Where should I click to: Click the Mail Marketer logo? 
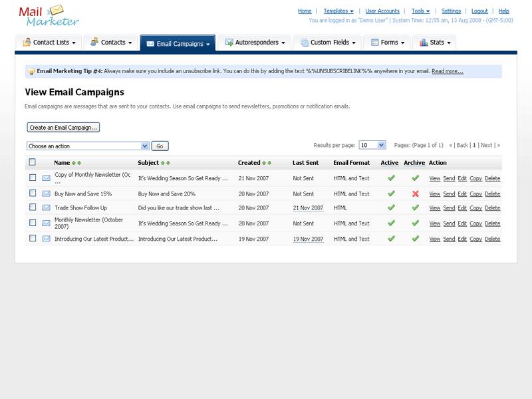49,16
